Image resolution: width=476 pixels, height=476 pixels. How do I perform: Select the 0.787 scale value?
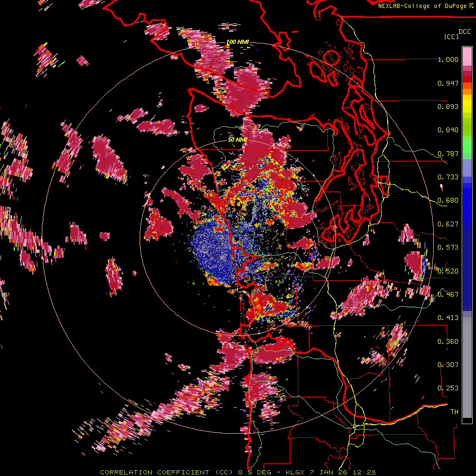[448, 153]
